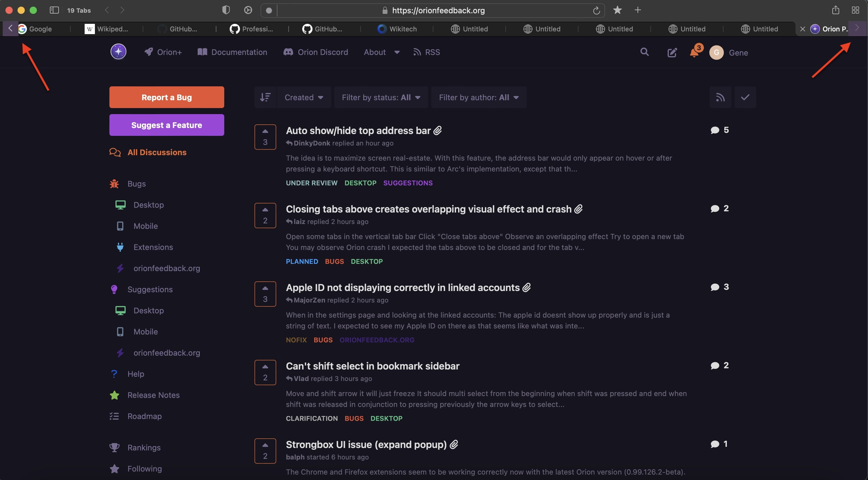Open the Created sort dropdown
Image resolution: width=868 pixels, height=480 pixels.
click(x=304, y=97)
